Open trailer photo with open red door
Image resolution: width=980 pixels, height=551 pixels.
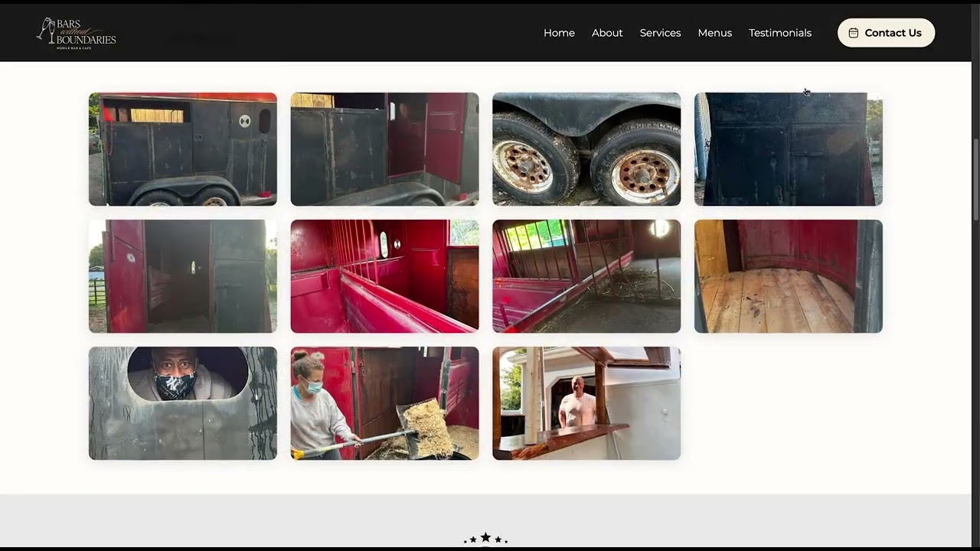click(x=384, y=149)
